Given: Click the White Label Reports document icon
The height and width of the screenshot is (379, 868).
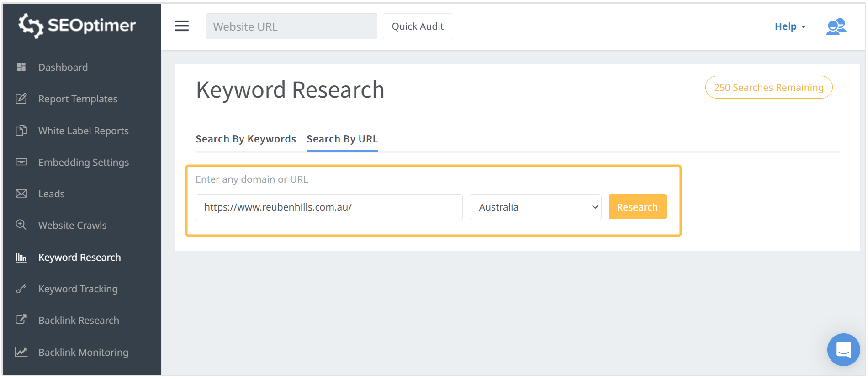Looking at the screenshot, I should (x=21, y=131).
